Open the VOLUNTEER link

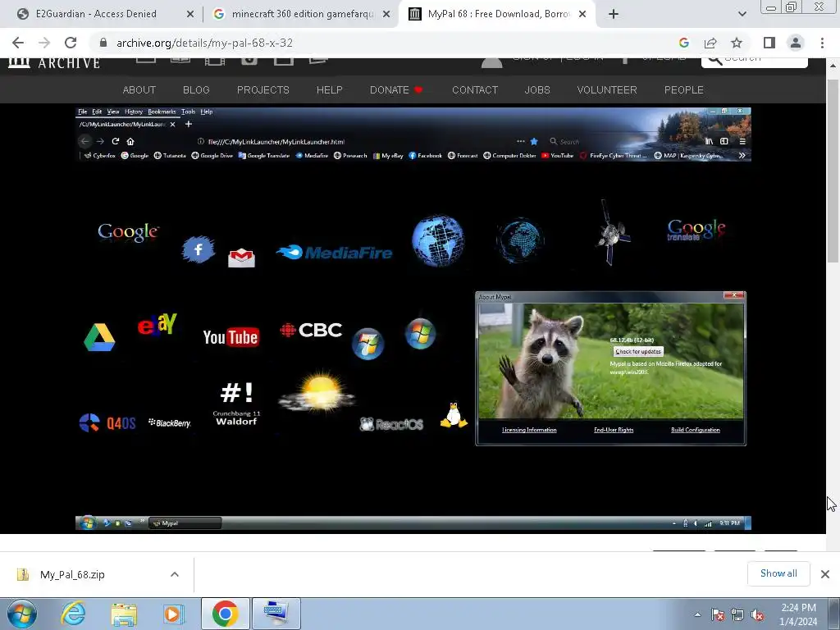tap(607, 90)
